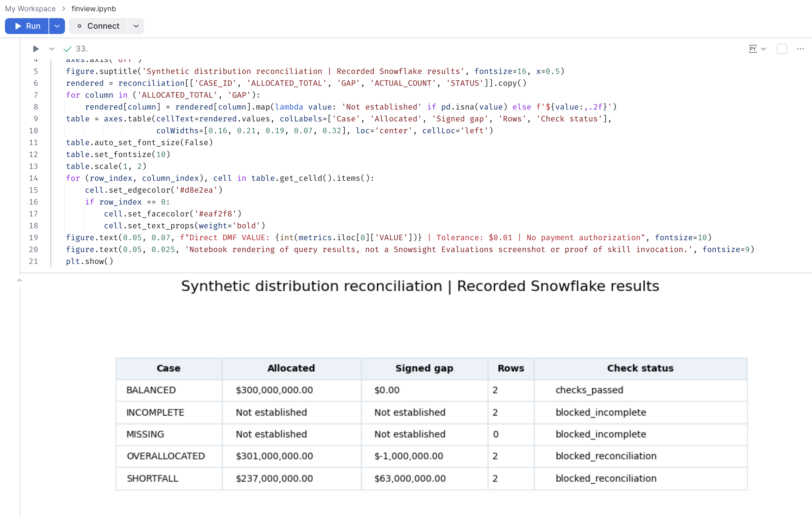Click the green success checkmark of cell 33
Viewport: 812px width, 517px height.
67,49
